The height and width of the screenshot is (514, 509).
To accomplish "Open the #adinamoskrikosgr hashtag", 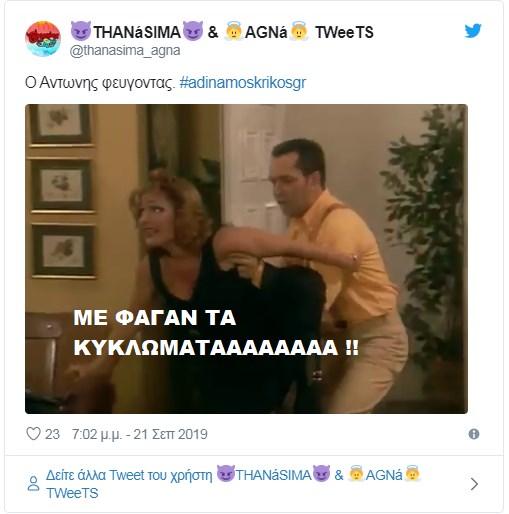I will (243, 83).
